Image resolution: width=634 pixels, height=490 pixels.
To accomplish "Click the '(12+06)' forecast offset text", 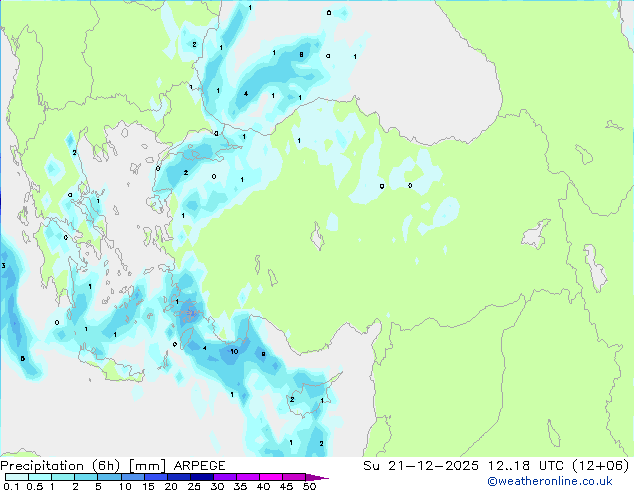I will (601, 466).
